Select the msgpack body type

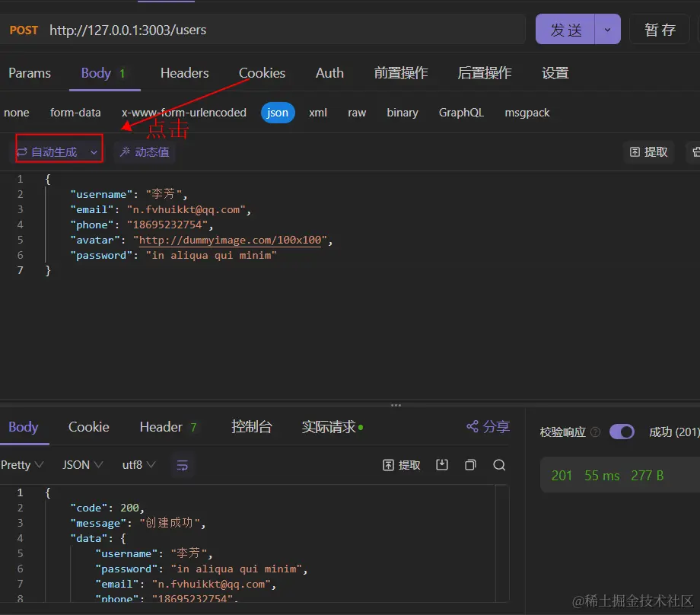pyautogui.click(x=527, y=113)
